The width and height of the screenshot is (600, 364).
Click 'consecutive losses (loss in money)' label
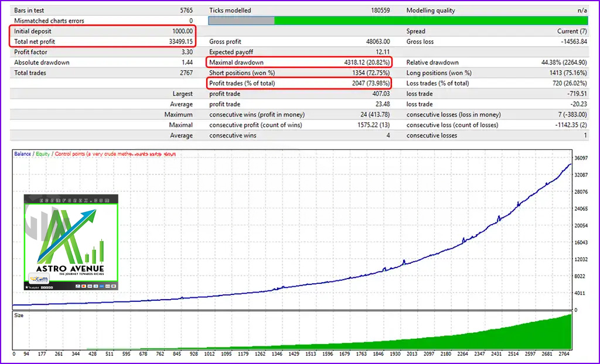(x=454, y=114)
